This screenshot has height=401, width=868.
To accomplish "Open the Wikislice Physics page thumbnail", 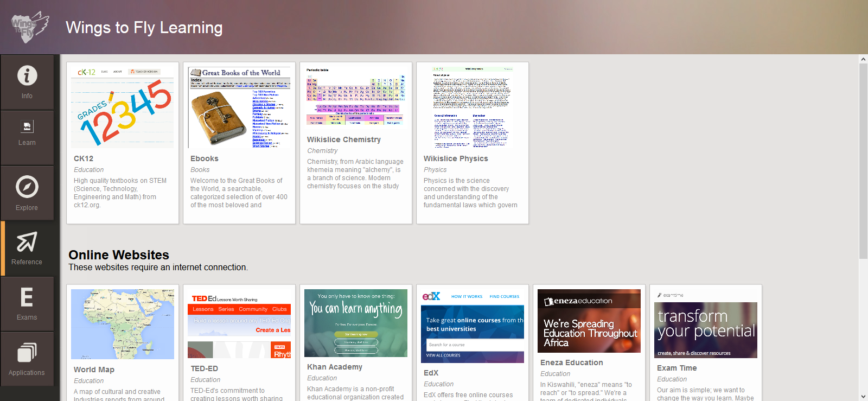I will point(473,107).
